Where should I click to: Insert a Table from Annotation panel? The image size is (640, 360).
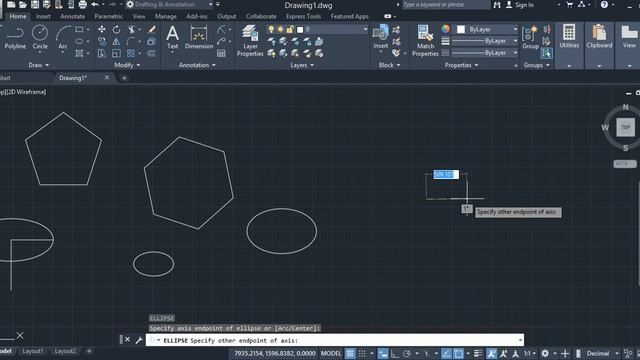tap(221, 53)
